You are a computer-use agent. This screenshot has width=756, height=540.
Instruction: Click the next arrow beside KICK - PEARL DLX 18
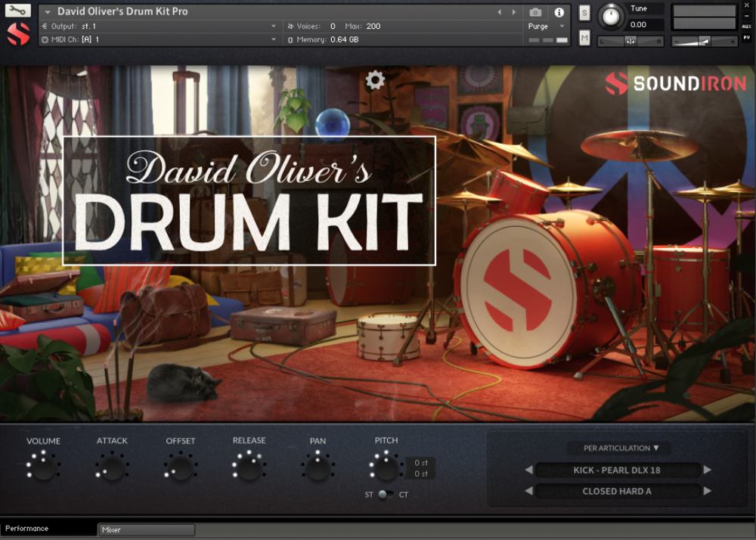tap(705, 470)
